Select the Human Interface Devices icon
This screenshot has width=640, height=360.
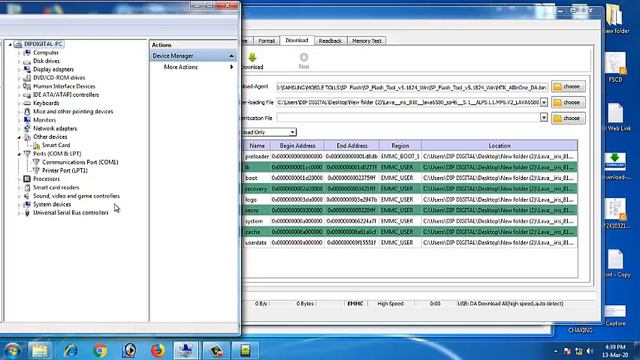[27, 87]
